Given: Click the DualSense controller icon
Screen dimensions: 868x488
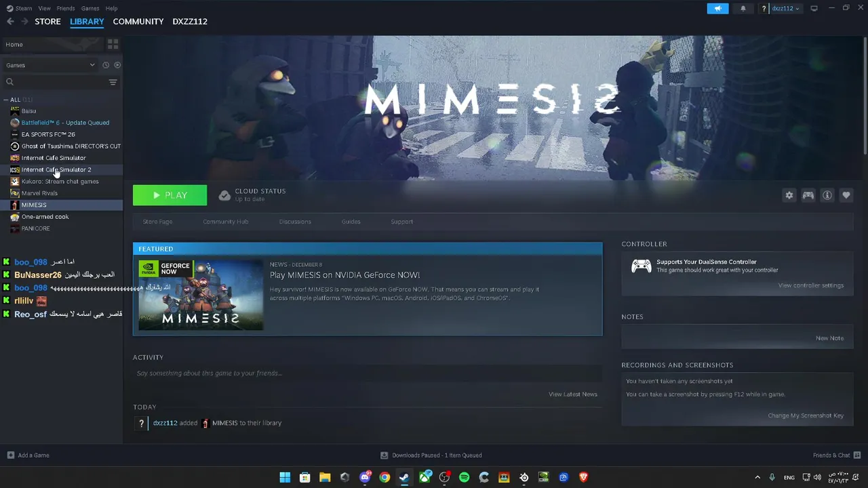Looking at the screenshot, I should click(x=641, y=266).
